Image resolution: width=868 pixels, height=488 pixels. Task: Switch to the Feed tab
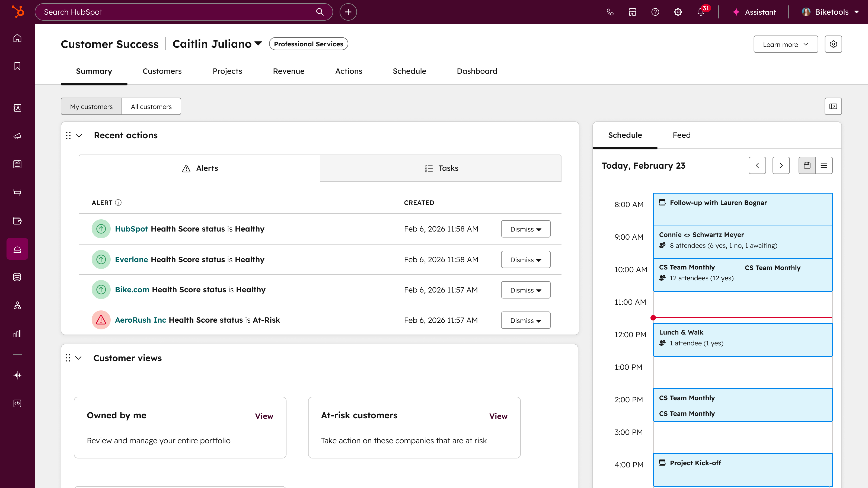[x=681, y=135]
